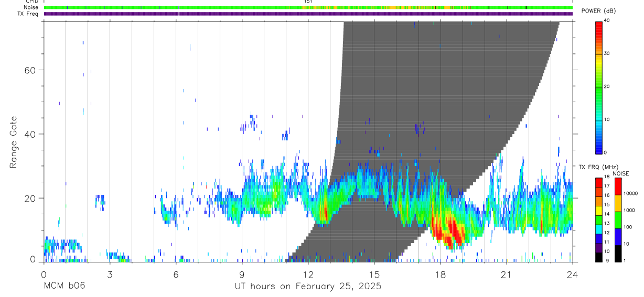Click the Range Gate axis title
This screenshot has width=644, height=297.
pyautogui.click(x=14, y=142)
